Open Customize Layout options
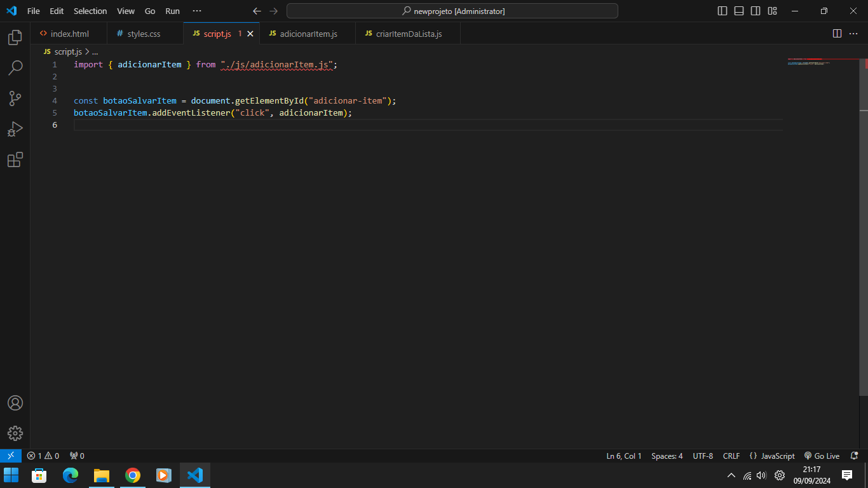The image size is (868, 488). 772,11
